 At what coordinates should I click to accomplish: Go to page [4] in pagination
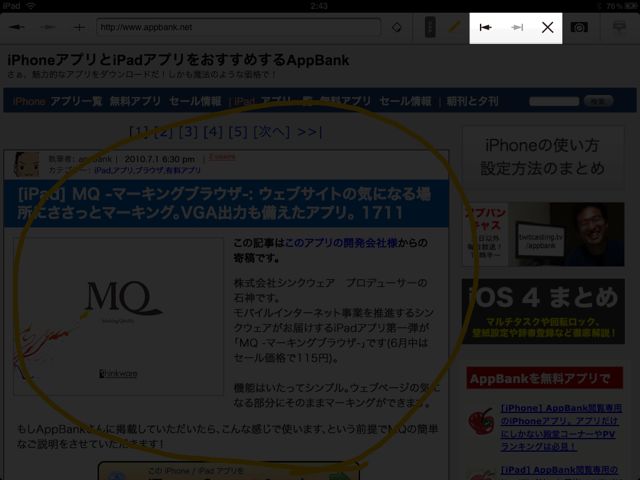point(213,132)
